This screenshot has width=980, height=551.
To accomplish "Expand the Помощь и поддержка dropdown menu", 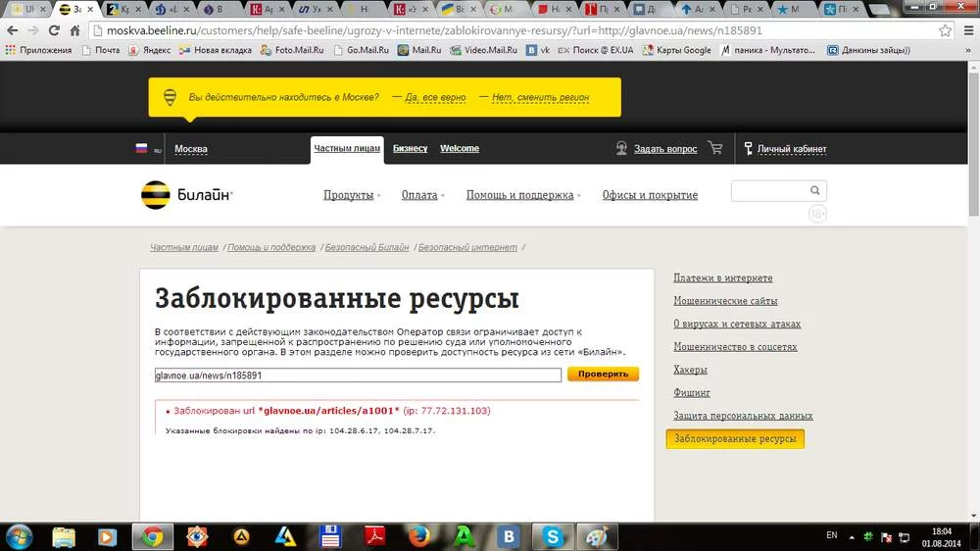I will pos(523,195).
